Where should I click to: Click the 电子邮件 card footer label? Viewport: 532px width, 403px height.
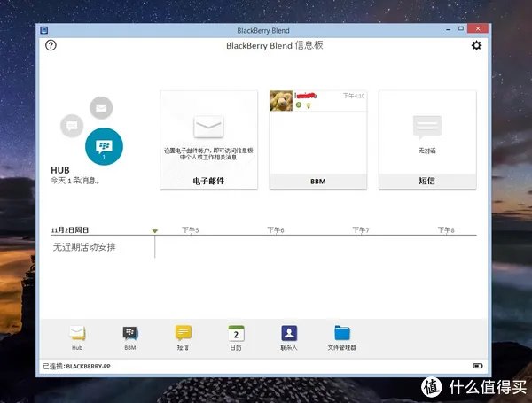208,181
